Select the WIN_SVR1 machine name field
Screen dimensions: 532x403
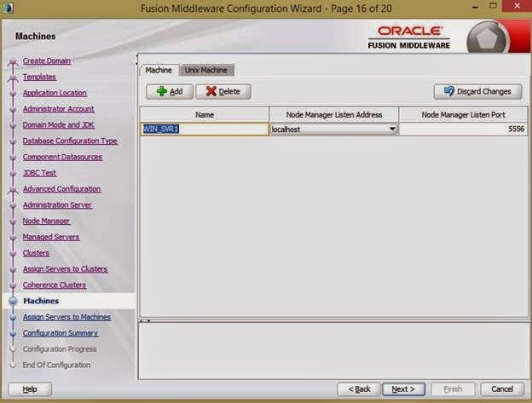tap(205, 130)
